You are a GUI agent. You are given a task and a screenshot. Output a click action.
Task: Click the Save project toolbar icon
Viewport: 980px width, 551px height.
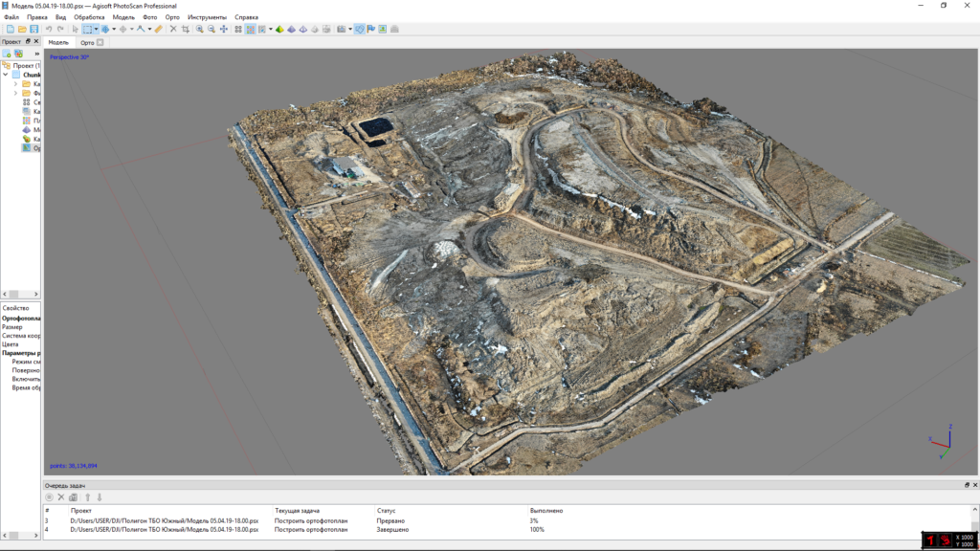(x=34, y=30)
